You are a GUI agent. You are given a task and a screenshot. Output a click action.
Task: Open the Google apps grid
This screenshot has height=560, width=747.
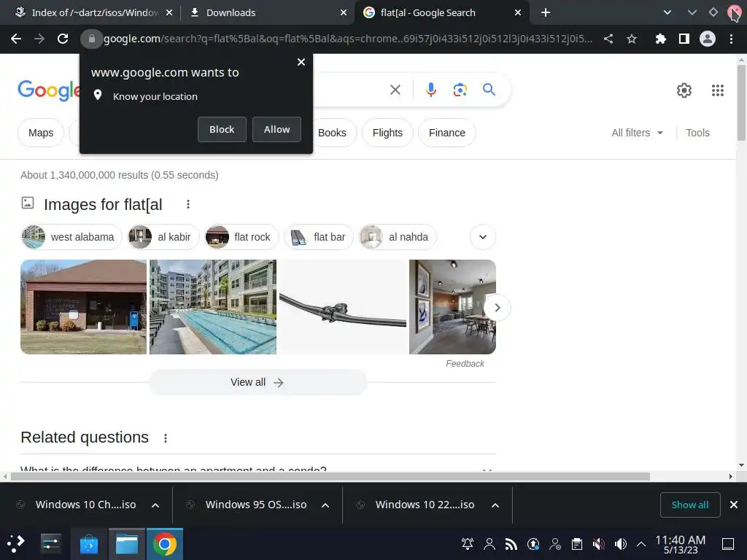click(718, 90)
